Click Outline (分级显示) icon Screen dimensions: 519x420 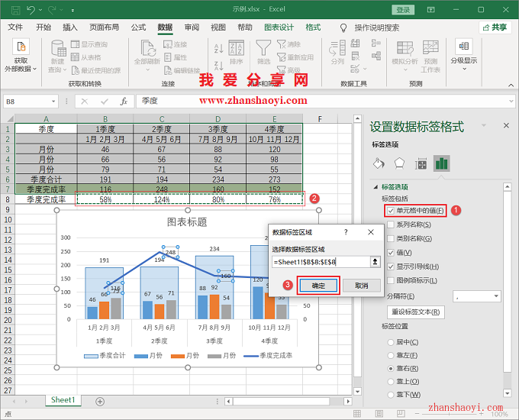[x=464, y=47]
